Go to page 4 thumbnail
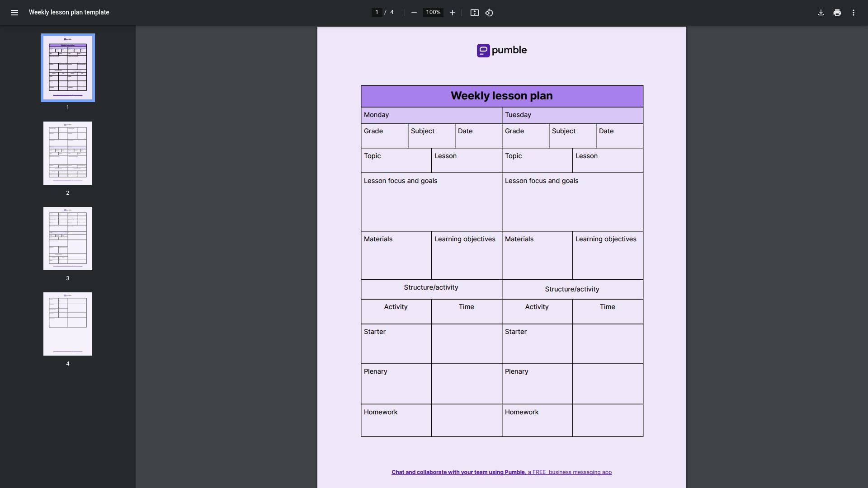 (x=68, y=324)
